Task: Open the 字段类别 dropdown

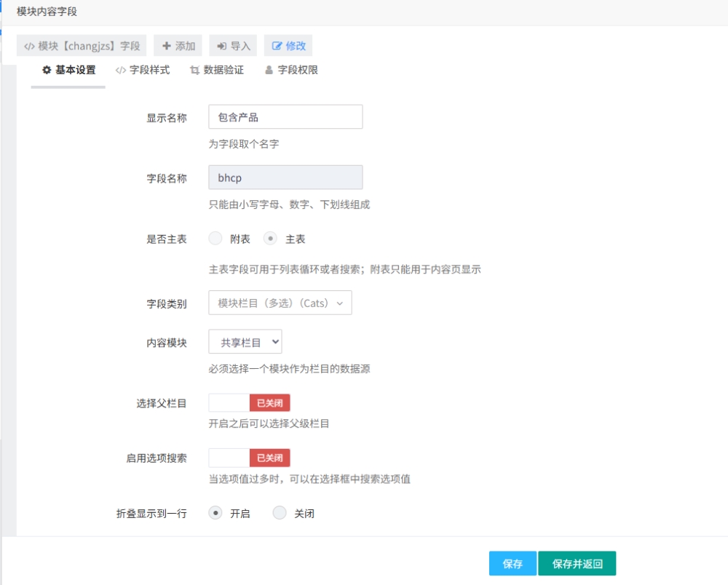Action: pyautogui.click(x=280, y=303)
